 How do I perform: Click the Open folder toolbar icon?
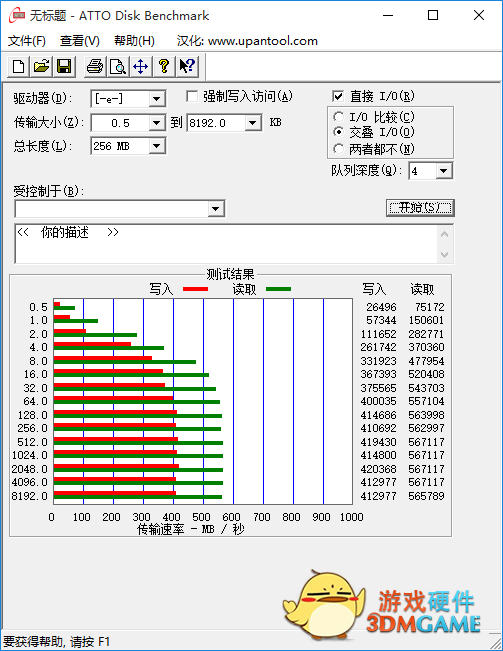41,66
